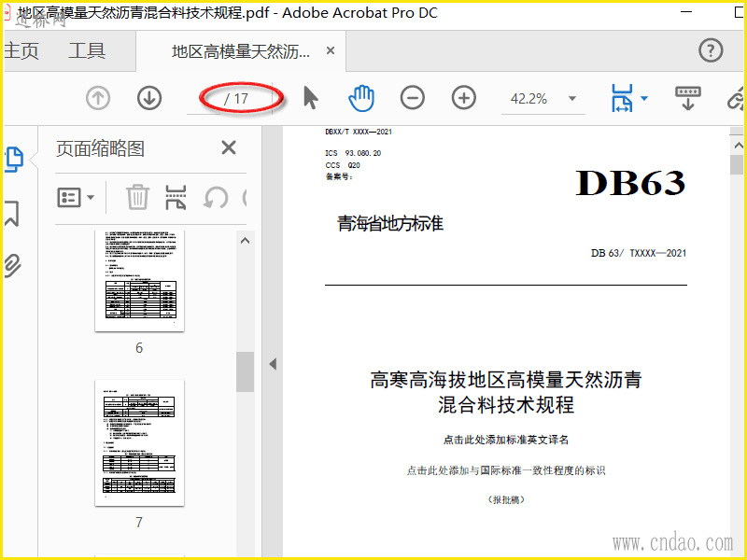The width and height of the screenshot is (747, 560).
Task: Click the （报批稿） label
Action: [506, 499]
